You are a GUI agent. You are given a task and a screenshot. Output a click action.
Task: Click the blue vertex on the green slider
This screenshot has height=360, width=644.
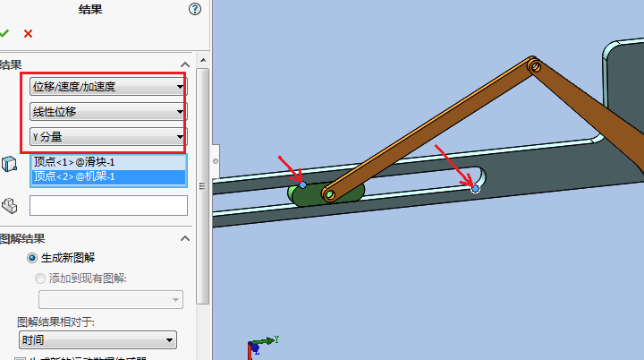pos(302,185)
